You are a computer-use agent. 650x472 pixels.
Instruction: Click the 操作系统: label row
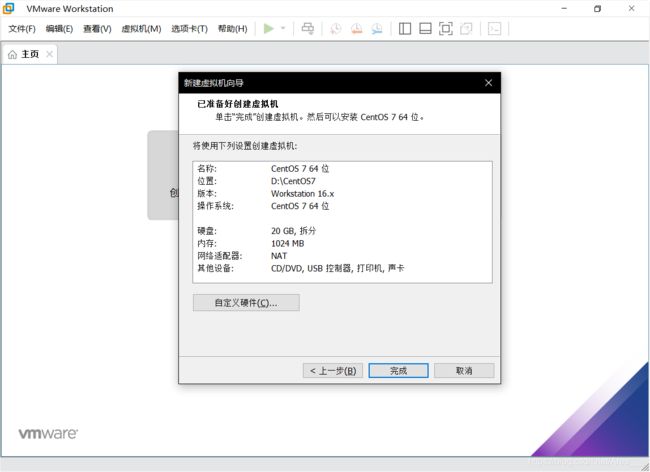[215, 206]
